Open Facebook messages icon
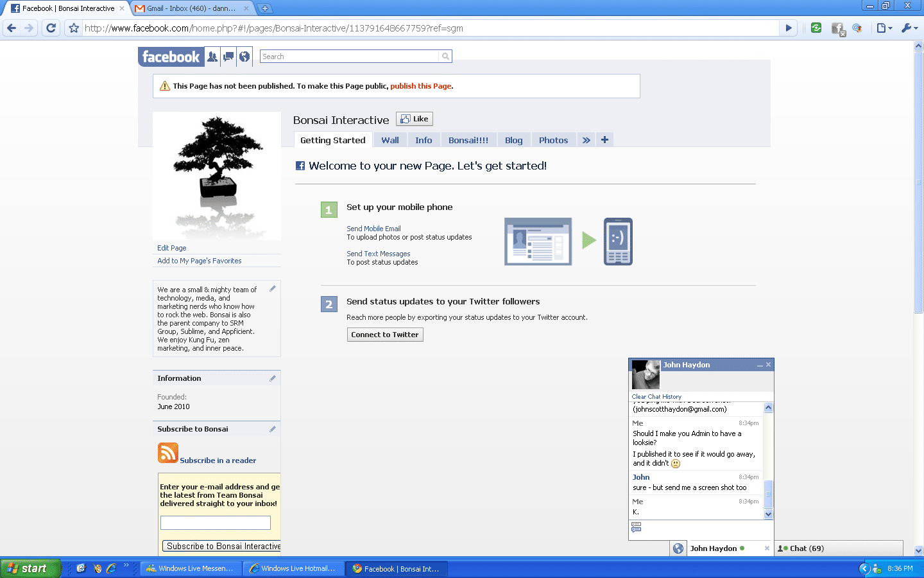The height and width of the screenshot is (578, 924). click(x=228, y=57)
